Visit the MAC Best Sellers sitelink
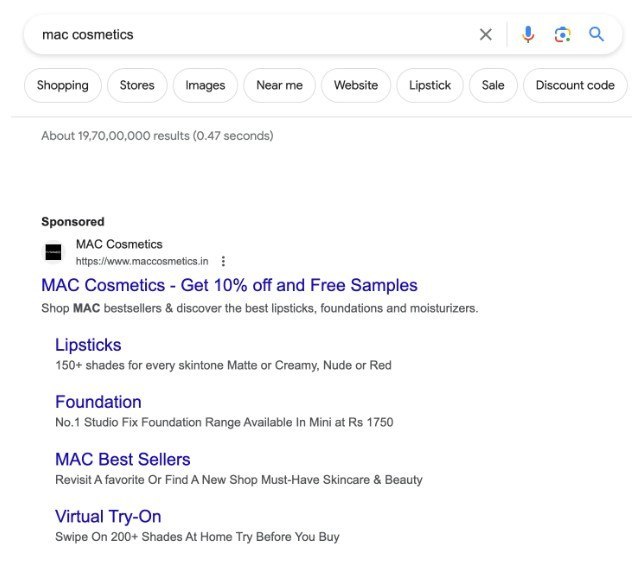The image size is (643, 565). click(x=123, y=459)
